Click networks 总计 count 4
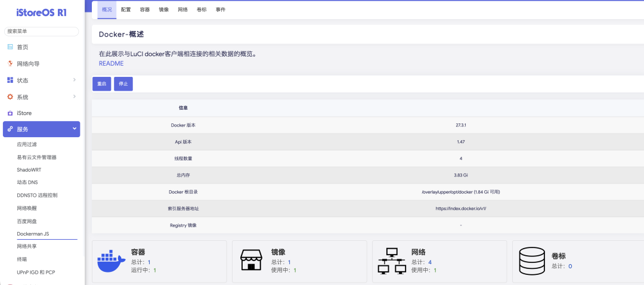 point(429,262)
